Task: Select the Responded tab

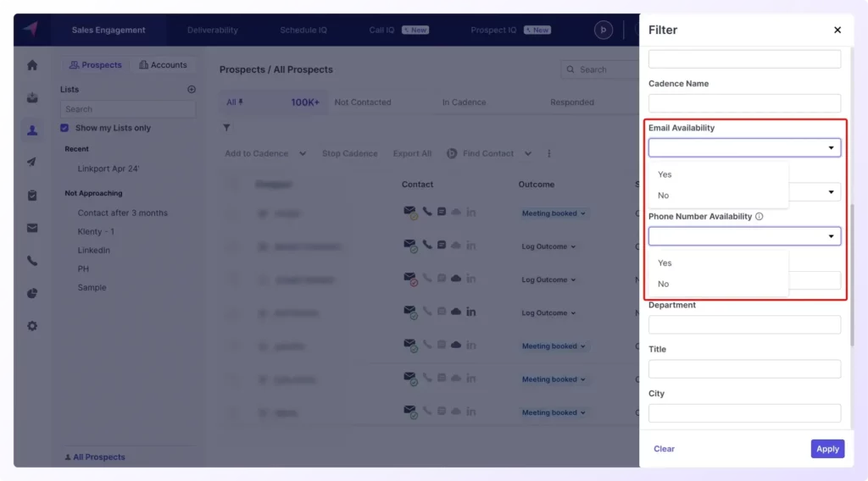Action: point(572,102)
